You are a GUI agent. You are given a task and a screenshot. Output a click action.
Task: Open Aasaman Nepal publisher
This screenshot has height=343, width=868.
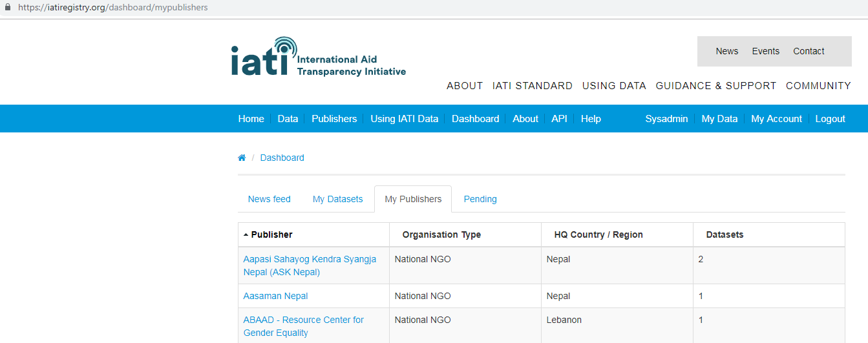[x=275, y=296]
